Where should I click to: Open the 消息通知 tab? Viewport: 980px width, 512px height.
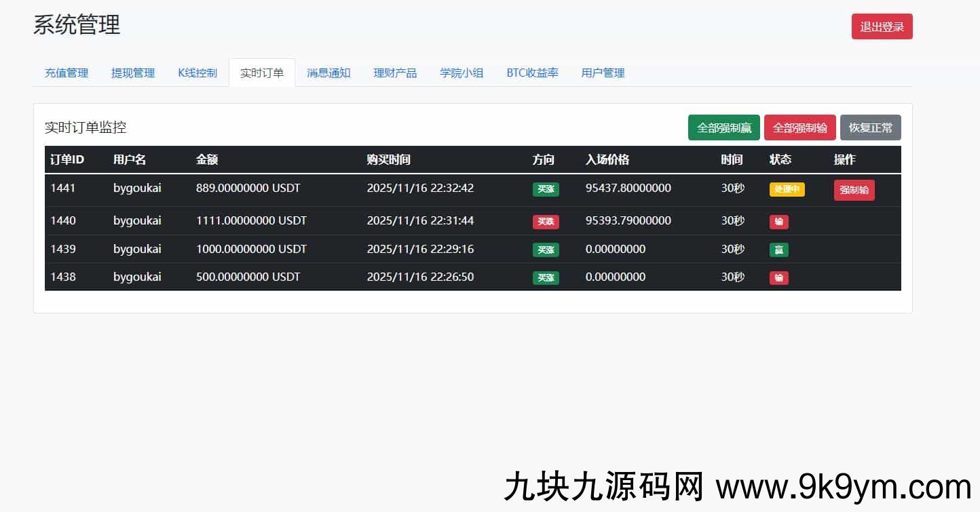click(328, 73)
